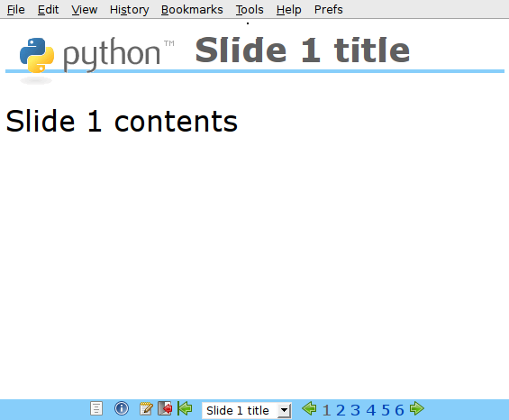The width and height of the screenshot is (509, 420).
Task: Open the blue info icon
Action: [122, 408]
